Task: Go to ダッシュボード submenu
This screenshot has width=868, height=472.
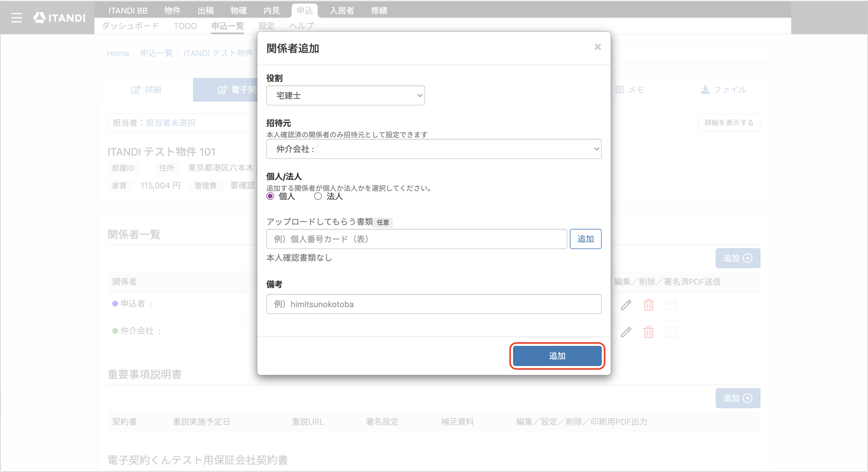Action: point(130,26)
